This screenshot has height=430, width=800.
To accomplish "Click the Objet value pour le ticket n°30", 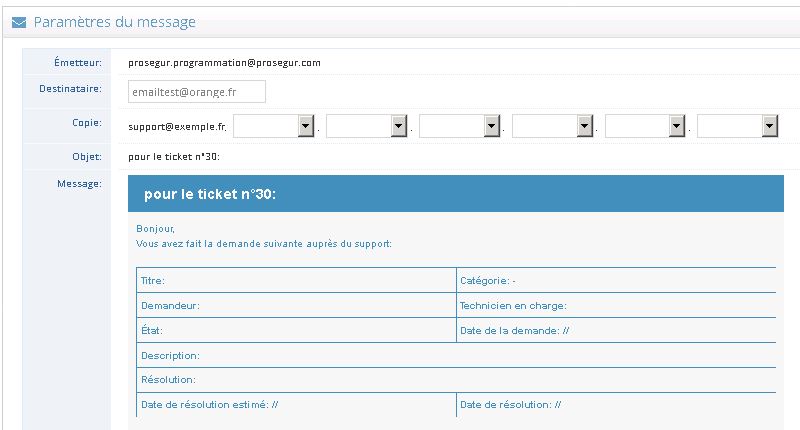I will coord(174,157).
